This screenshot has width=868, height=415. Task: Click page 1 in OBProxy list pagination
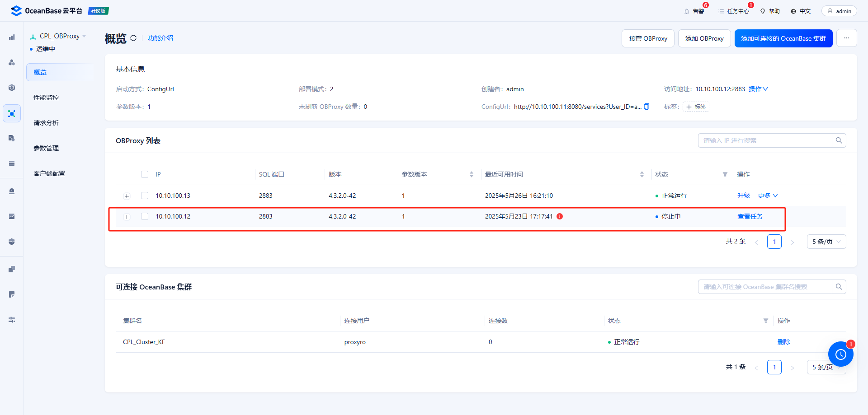pos(774,242)
